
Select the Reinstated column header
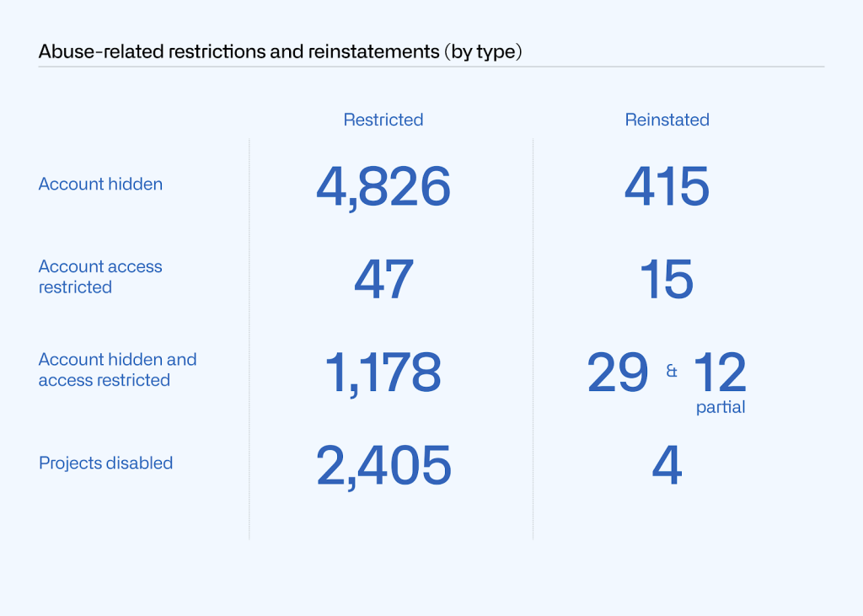click(667, 120)
